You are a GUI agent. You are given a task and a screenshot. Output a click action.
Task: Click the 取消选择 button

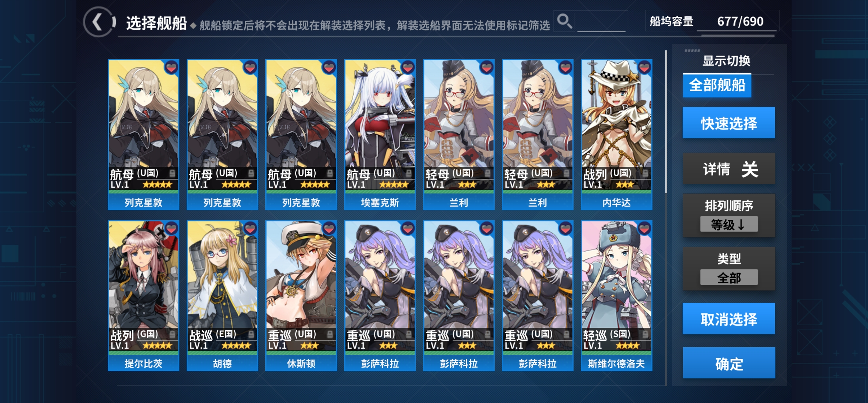point(729,319)
